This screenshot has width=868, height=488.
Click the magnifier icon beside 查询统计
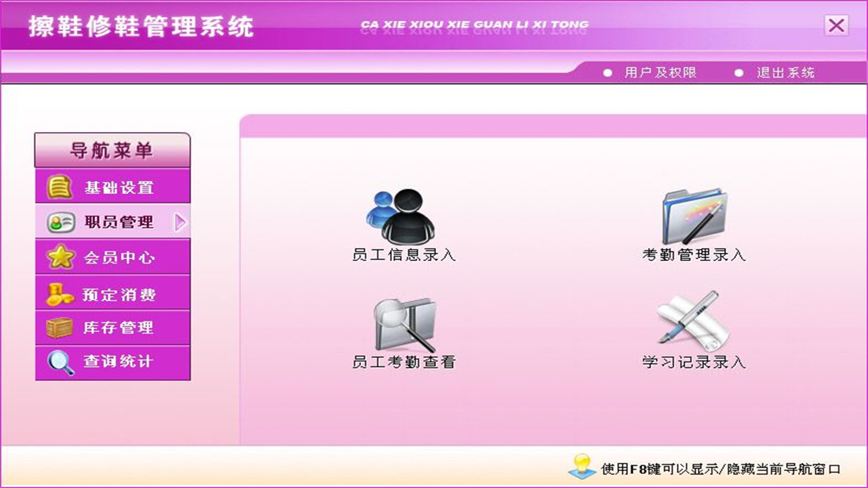(x=60, y=362)
